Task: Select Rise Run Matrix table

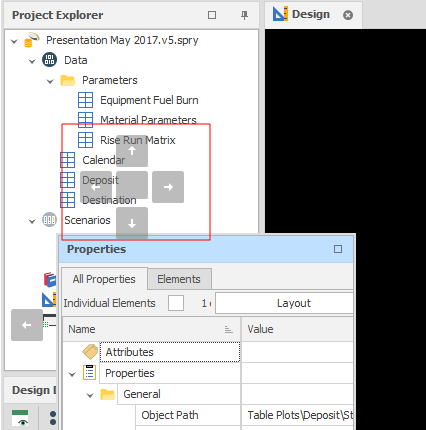Action: [138, 140]
